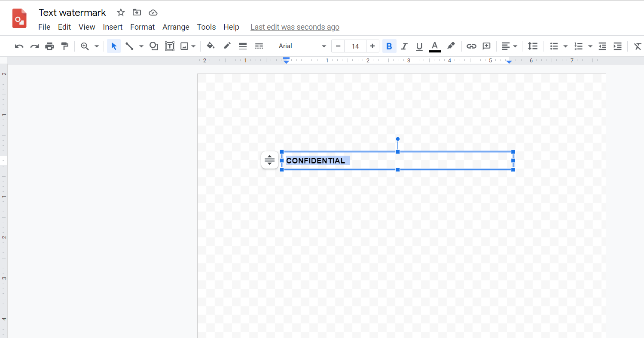
Task: Click the Google Drawings home logo
Action: (19, 18)
